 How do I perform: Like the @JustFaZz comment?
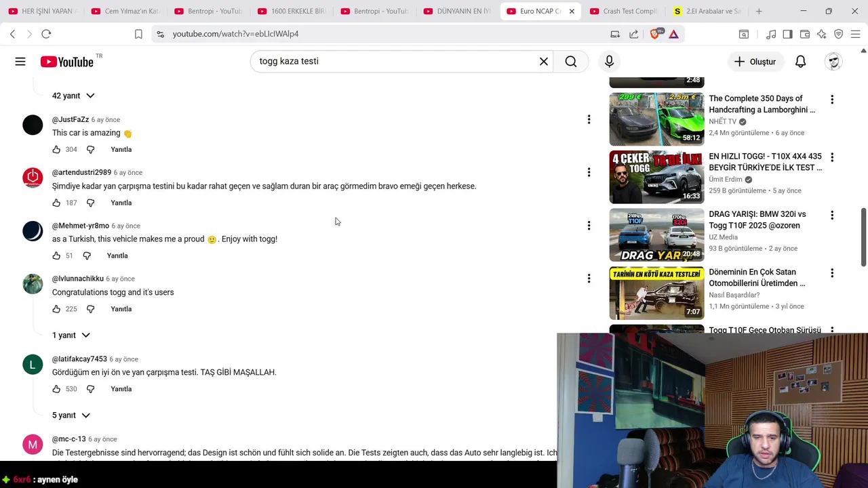pos(56,149)
